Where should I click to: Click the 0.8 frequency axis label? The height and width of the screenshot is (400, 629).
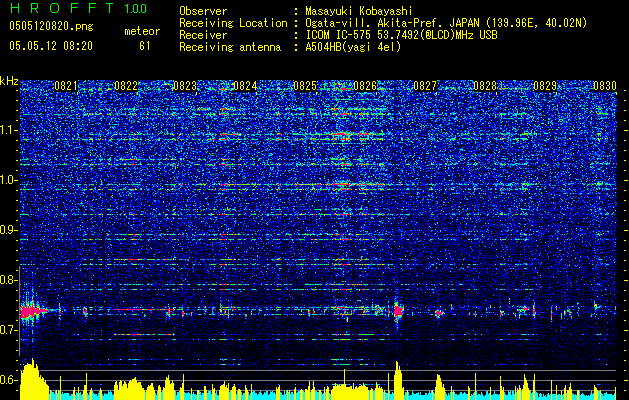pos(8,280)
